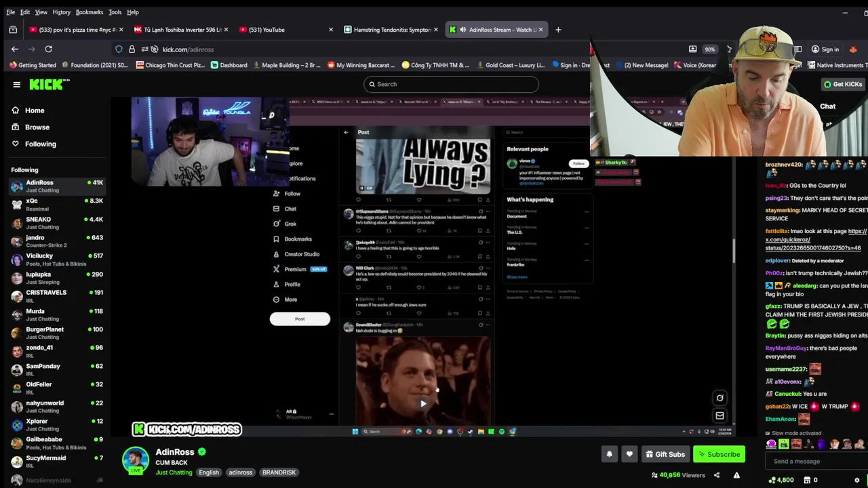Image resolution: width=868 pixels, height=488 pixels.
Task: Open the Kick hamburger sidebar menu
Action: pyautogui.click(x=16, y=84)
